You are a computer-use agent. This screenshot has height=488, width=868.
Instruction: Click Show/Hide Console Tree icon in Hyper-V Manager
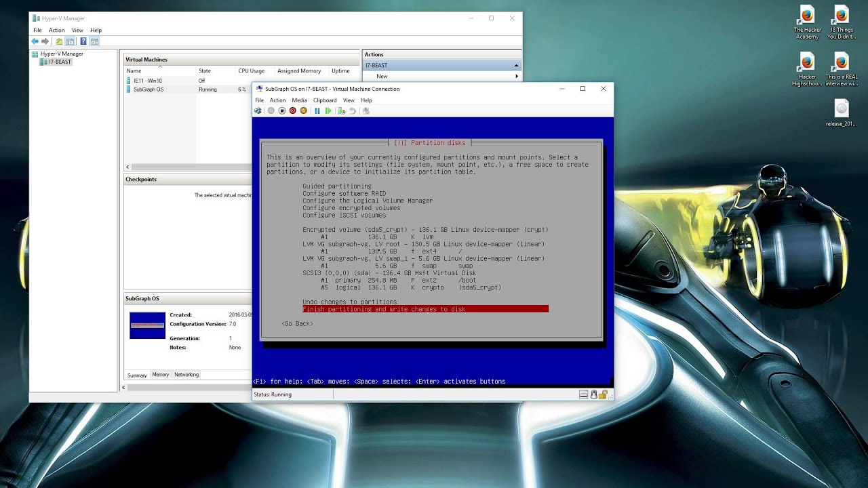(x=70, y=41)
